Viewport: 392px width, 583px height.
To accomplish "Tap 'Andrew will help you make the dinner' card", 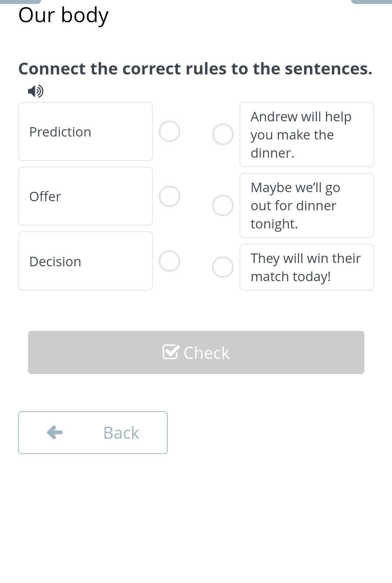I will 307,134.
